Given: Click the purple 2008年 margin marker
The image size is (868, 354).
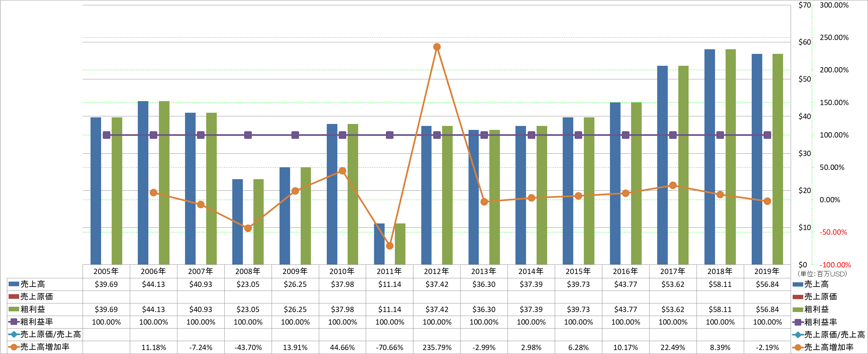Looking at the screenshot, I should pyautogui.click(x=248, y=135).
